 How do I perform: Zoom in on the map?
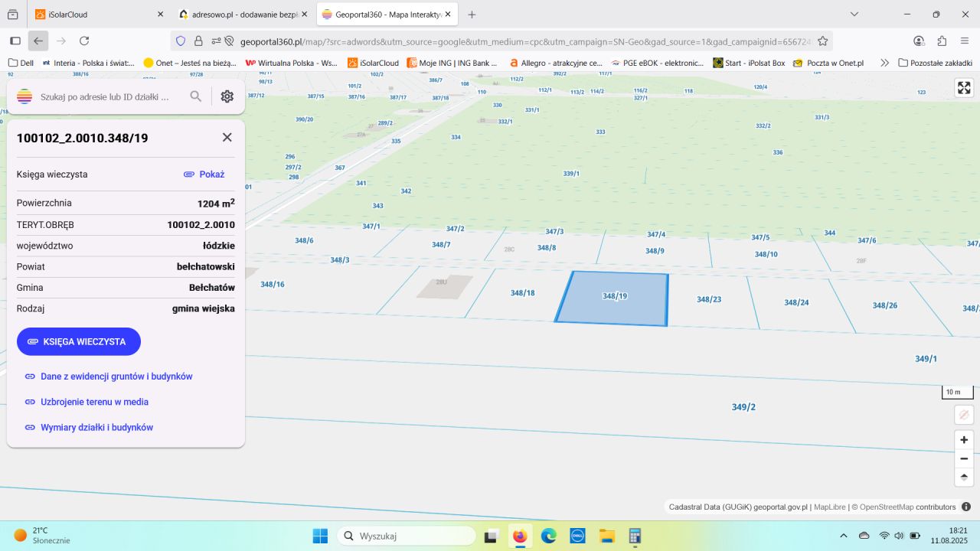[964, 440]
